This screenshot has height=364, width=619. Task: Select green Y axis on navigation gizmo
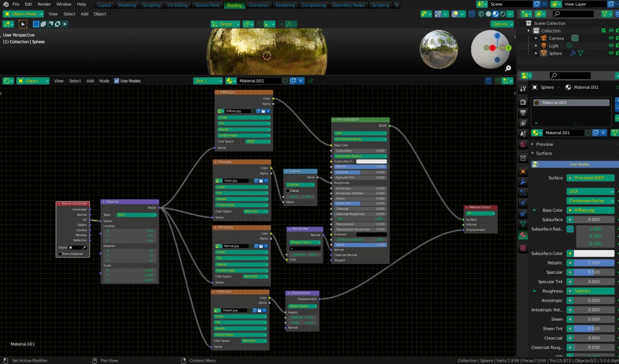pyautogui.click(x=508, y=47)
